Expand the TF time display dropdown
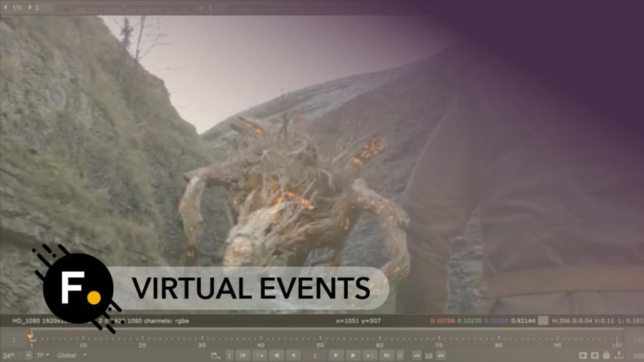The height and width of the screenshot is (362, 644). click(43, 356)
